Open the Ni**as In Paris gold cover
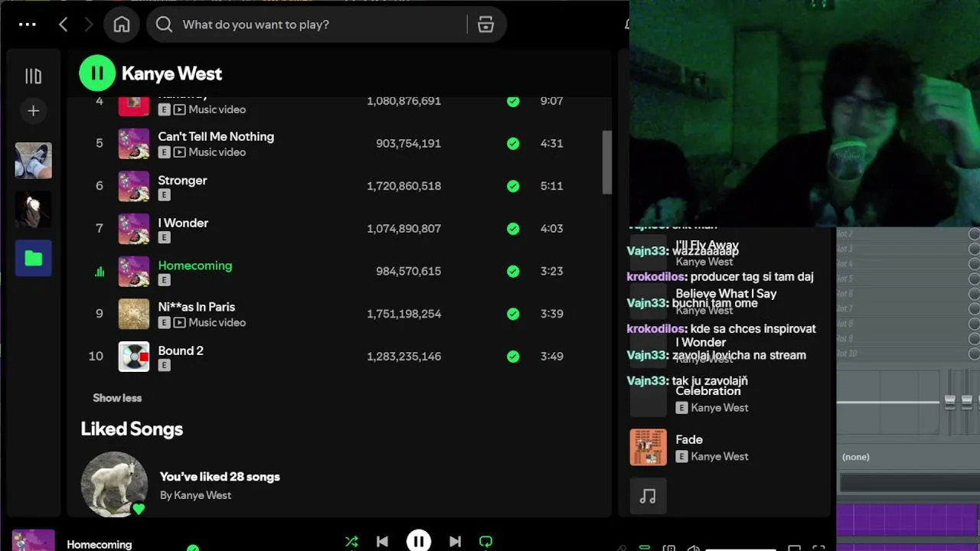Screen dimensions: 980x551 [x=134, y=314]
